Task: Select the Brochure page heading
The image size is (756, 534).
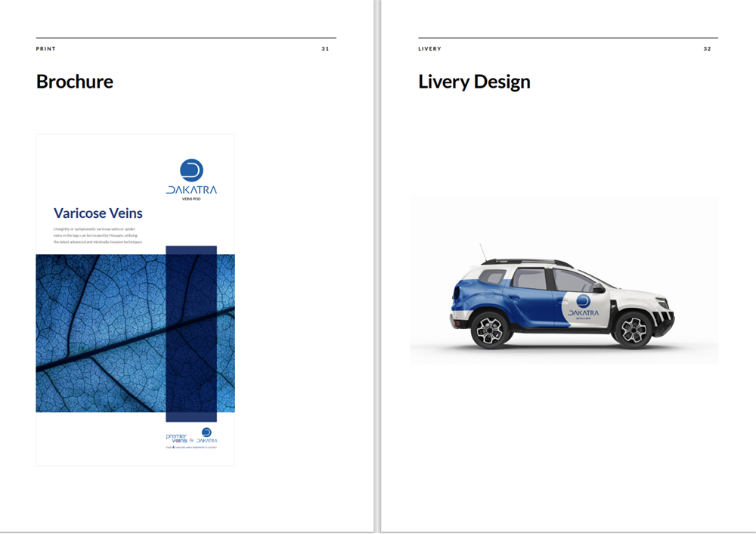Action: click(75, 82)
